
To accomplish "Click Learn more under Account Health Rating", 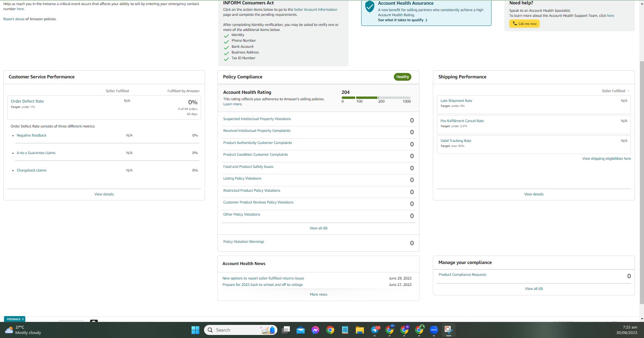I will [x=232, y=104].
